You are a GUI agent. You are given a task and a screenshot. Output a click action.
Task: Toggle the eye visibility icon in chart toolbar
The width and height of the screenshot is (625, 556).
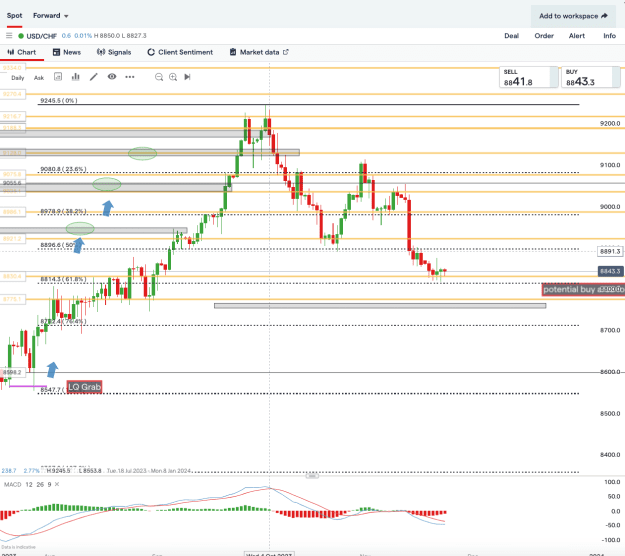(112, 77)
